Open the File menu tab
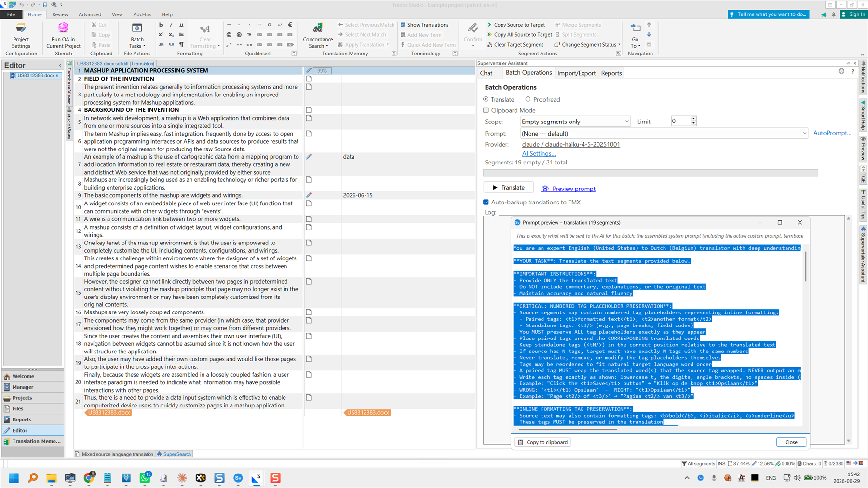This screenshot has height=488, width=868. click(x=11, y=14)
